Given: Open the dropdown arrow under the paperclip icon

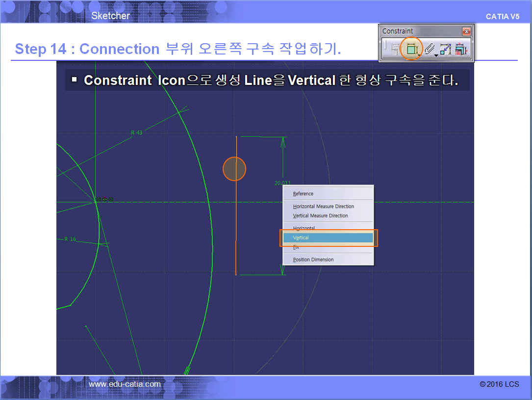Looking at the screenshot, I should (436, 56).
